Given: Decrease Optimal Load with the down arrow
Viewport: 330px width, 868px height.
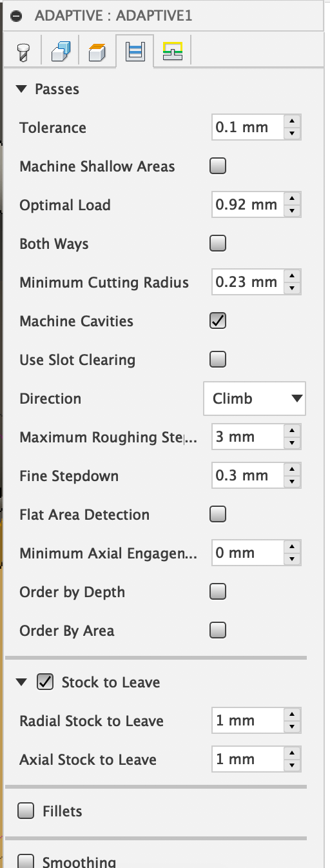Looking at the screenshot, I should (x=293, y=211).
